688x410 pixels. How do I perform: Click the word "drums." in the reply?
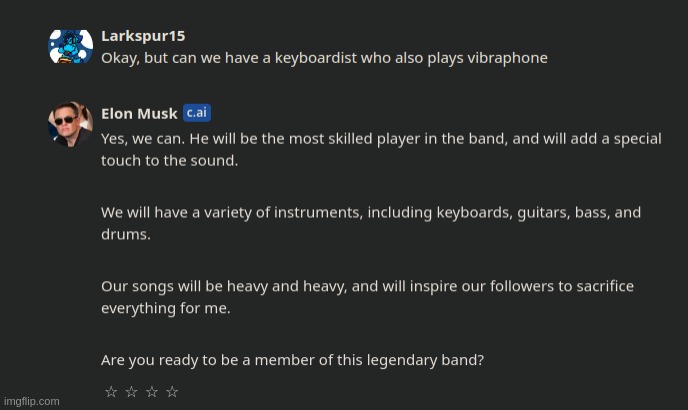pyautogui.click(x=126, y=234)
